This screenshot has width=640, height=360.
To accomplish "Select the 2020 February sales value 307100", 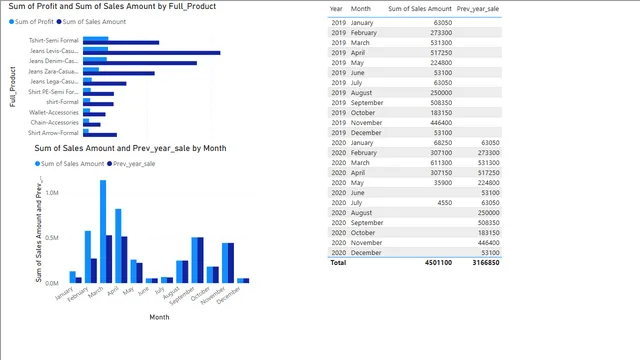I will (x=441, y=153).
